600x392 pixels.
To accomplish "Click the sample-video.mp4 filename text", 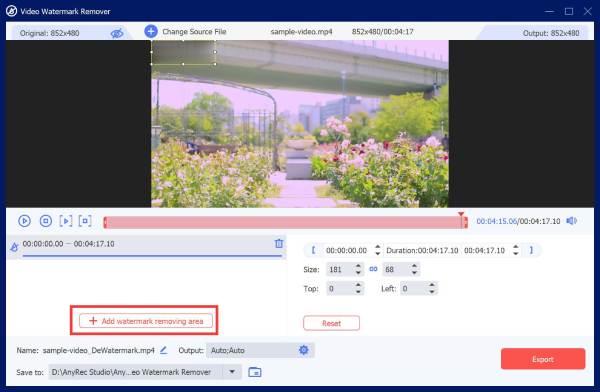I will pos(301,32).
